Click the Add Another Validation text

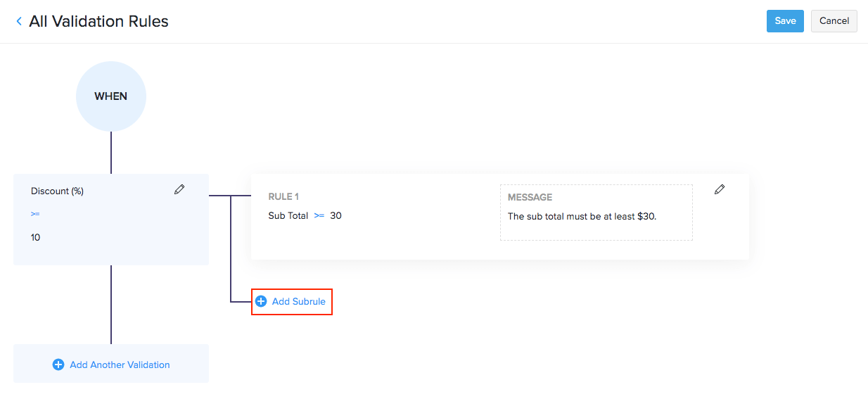click(120, 365)
